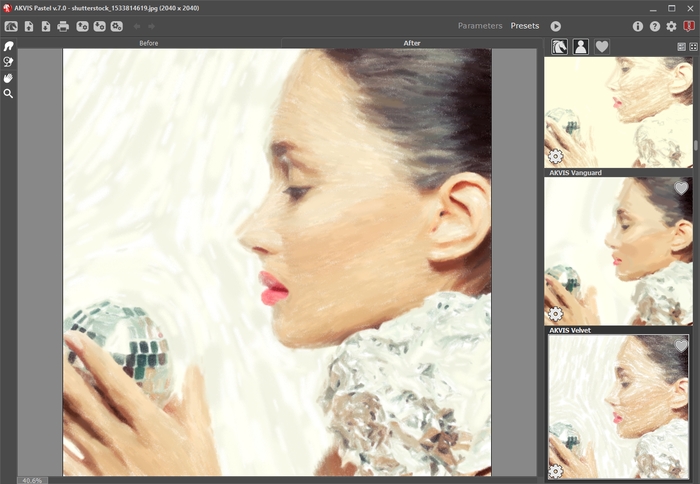This screenshot has height=484, width=700.
Task: Activate the Zoom magnifier tool
Action: tap(8, 94)
